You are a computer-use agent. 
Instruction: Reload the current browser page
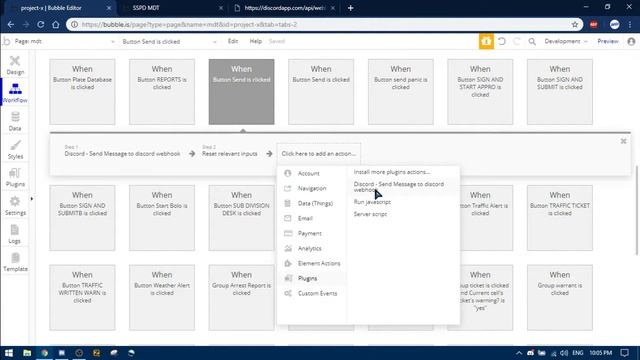tap(40, 24)
